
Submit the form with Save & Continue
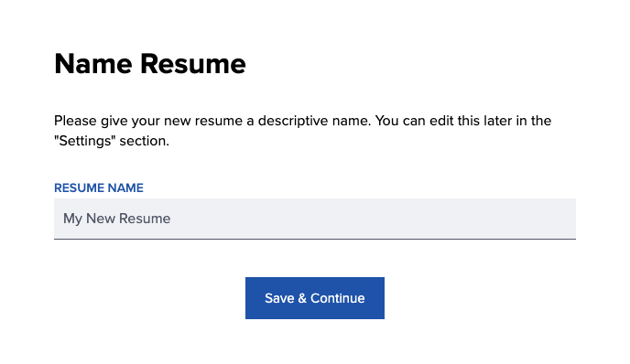315,298
